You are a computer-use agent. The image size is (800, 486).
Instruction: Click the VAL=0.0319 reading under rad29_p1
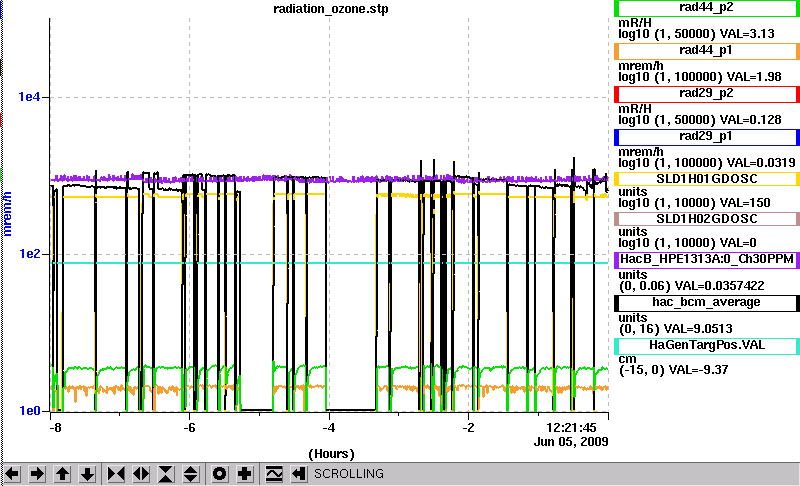[x=761, y=163]
